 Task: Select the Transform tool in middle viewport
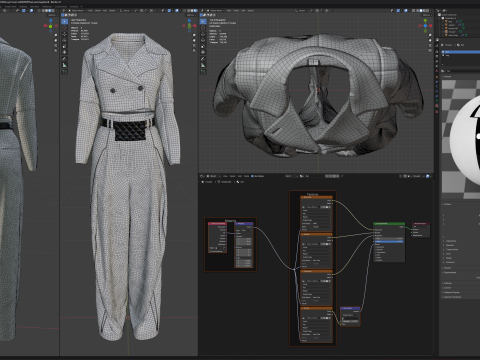64,52
